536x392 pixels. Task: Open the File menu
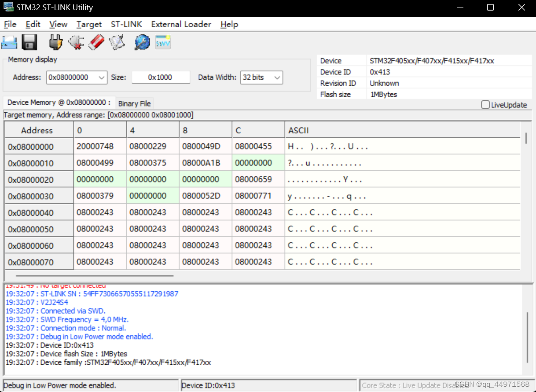tap(10, 24)
